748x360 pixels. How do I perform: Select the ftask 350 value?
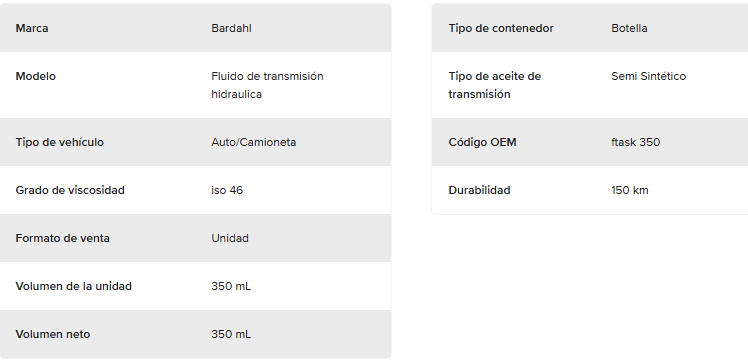pyautogui.click(x=635, y=142)
